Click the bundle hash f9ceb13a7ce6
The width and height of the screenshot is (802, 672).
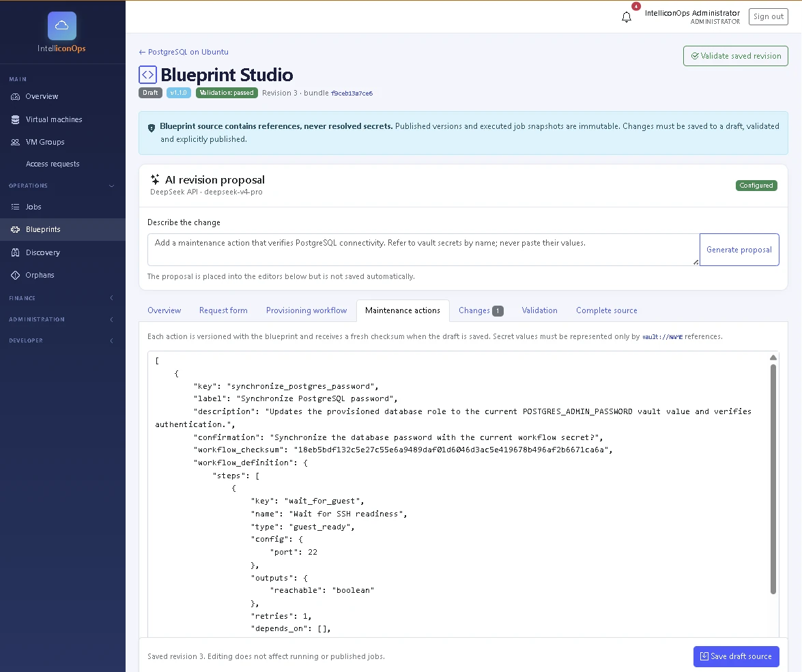tap(352, 93)
